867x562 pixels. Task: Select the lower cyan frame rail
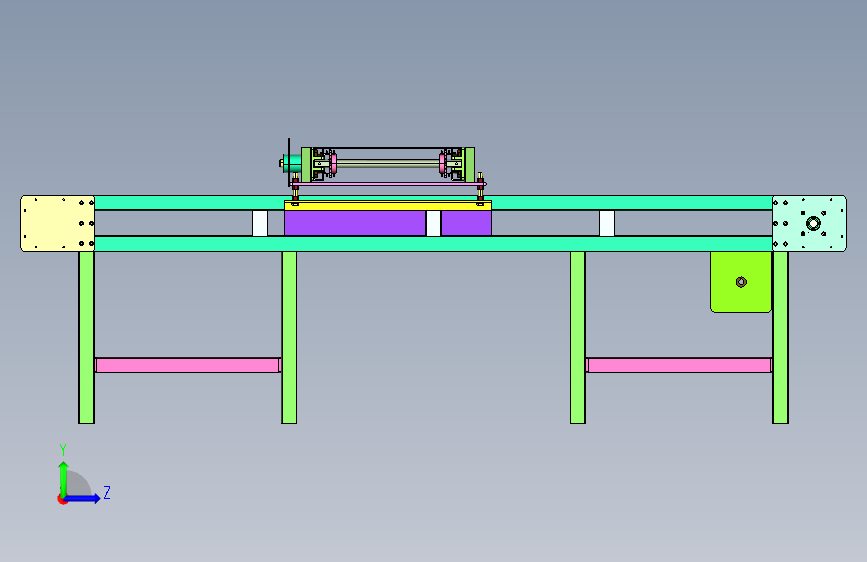(x=434, y=244)
